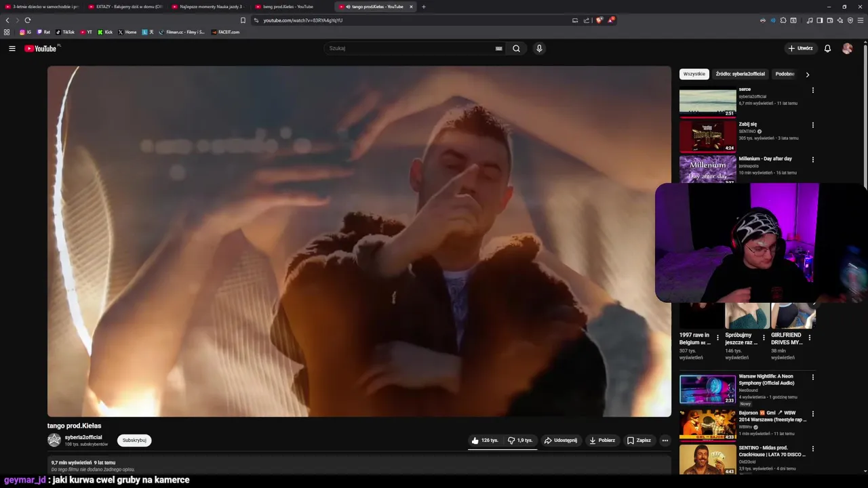The height and width of the screenshot is (488, 868).
Task: Switch to 'beng prod.Kiełas' tab
Action: [293, 7]
